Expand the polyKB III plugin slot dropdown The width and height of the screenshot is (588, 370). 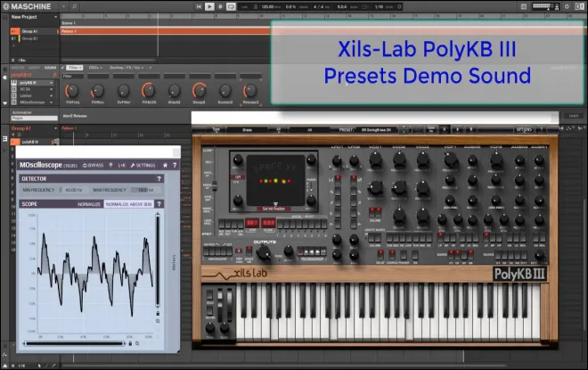pos(52,83)
